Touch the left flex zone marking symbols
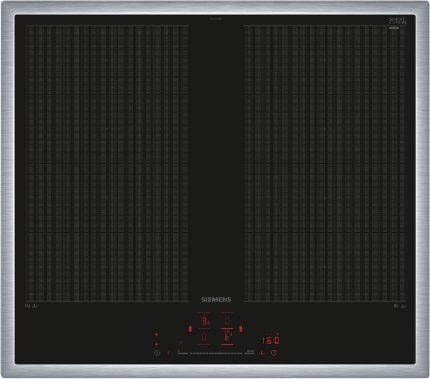430x379 pixels. [32, 306]
